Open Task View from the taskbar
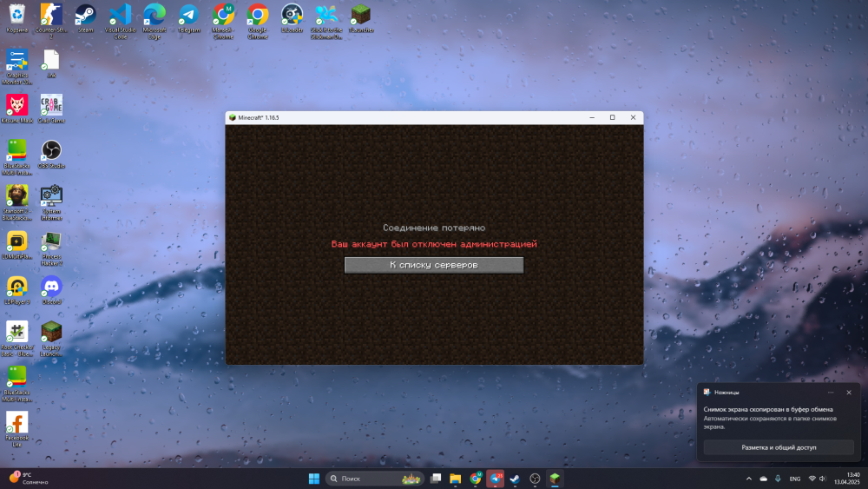The width and height of the screenshot is (868, 489). 436,479
